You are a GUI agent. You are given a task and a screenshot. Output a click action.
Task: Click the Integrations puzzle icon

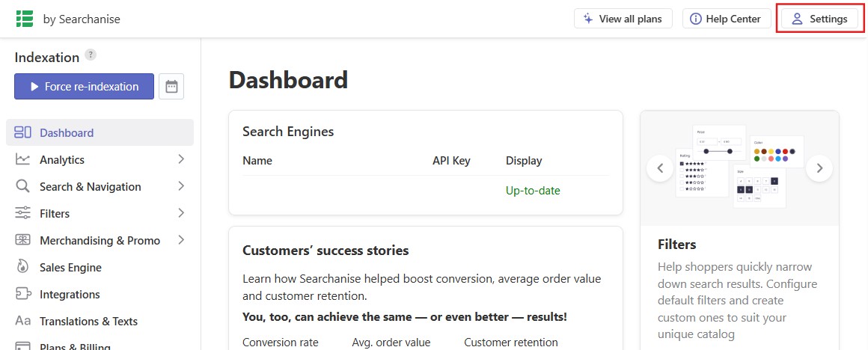click(x=22, y=294)
